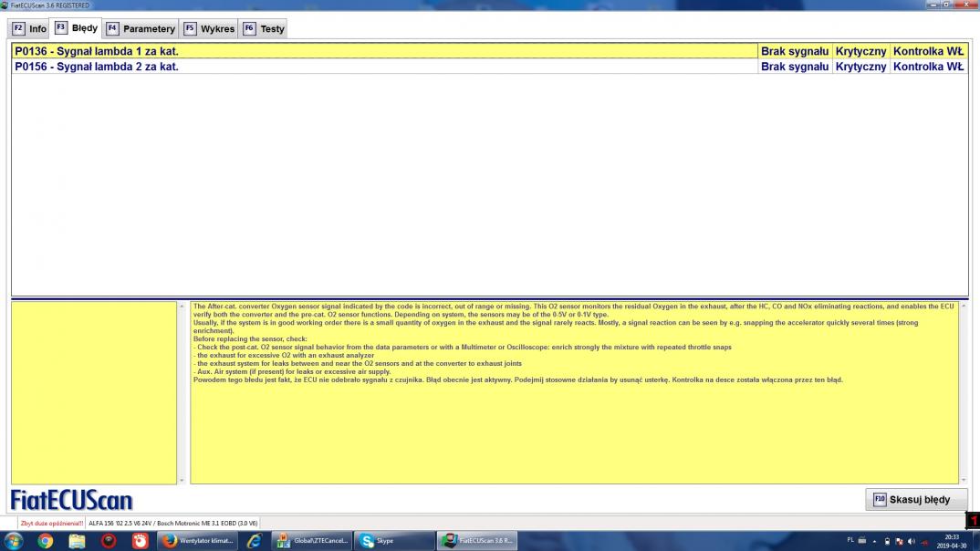Open the Parametery tab
The height and width of the screenshot is (551, 980).
tap(141, 29)
